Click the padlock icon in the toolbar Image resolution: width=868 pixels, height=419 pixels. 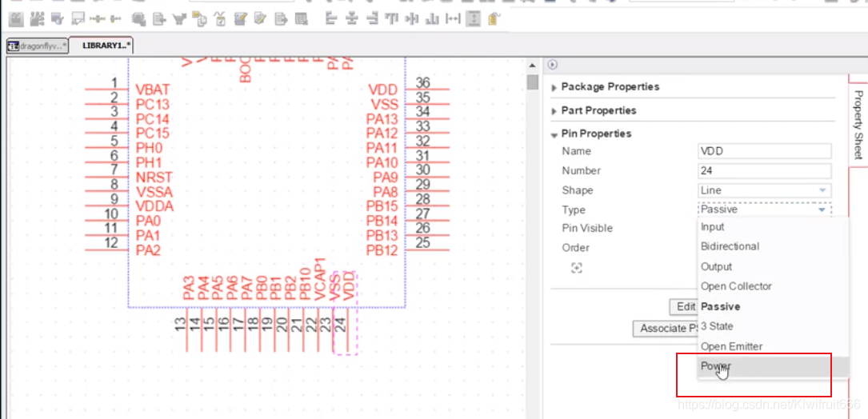tap(494, 18)
